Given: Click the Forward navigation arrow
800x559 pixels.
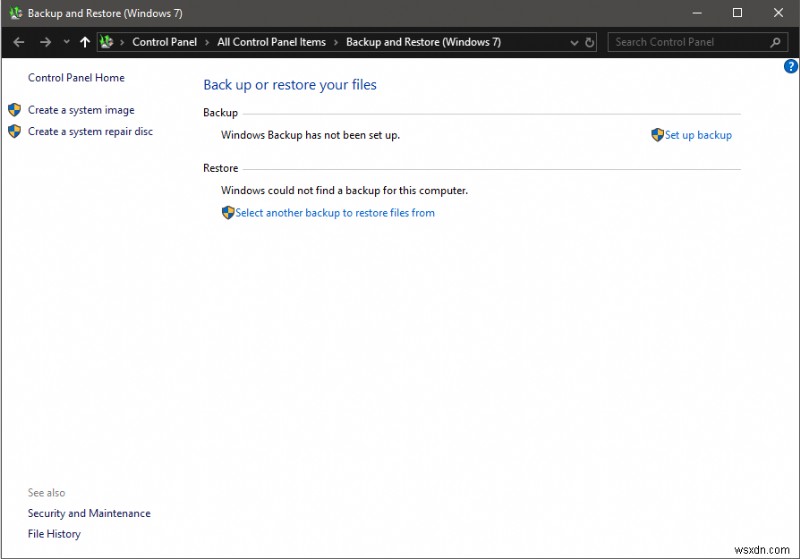Looking at the screenshot, I should tap(45, 42).
